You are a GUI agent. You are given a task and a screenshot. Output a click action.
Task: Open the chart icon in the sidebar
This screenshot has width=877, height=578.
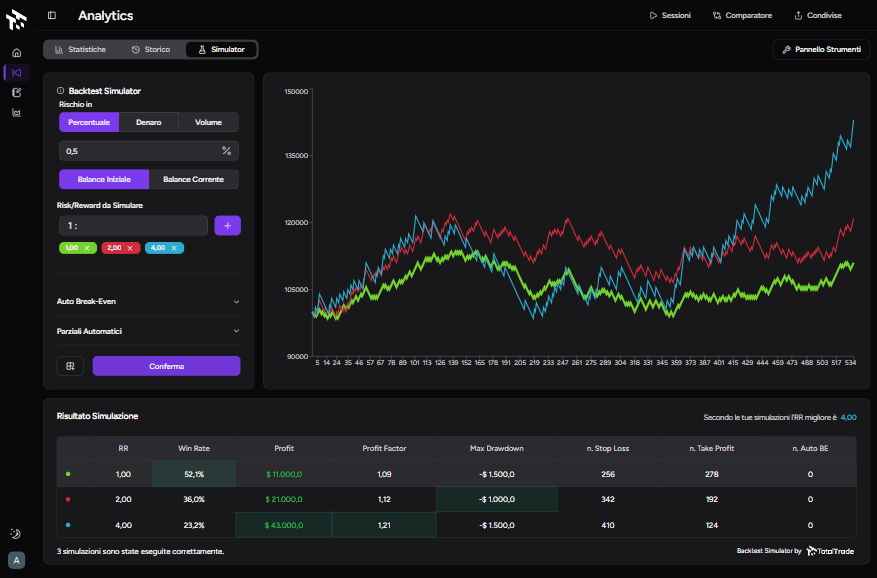click(17, 112)
